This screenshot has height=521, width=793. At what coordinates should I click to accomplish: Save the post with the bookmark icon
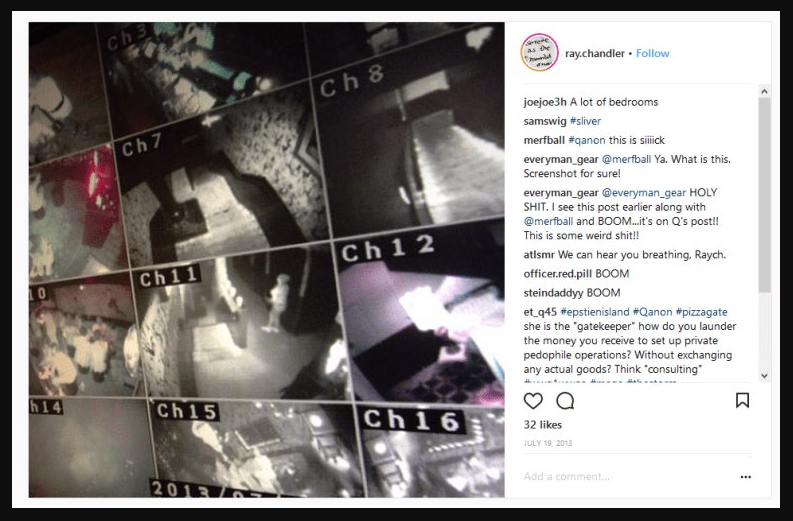tap(742, 400)
